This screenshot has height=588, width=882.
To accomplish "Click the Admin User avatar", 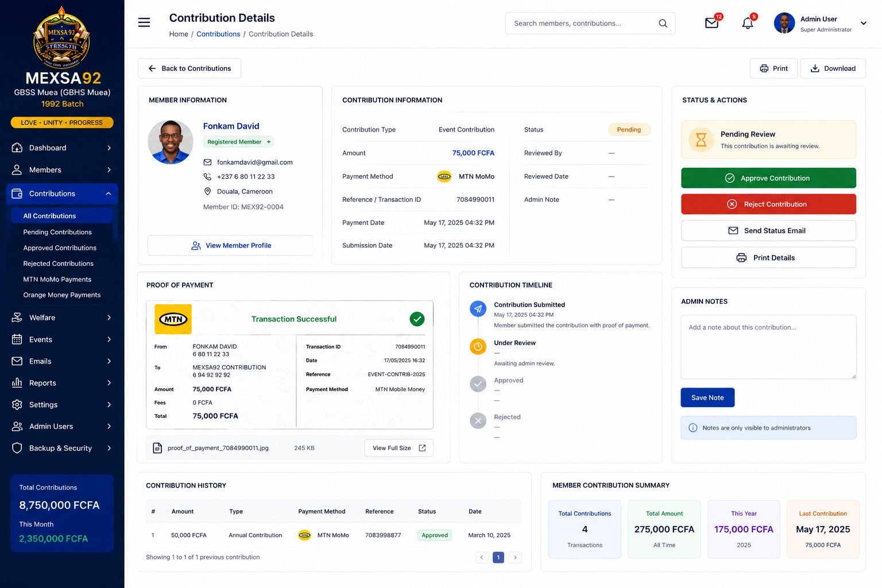I will 784,23.
